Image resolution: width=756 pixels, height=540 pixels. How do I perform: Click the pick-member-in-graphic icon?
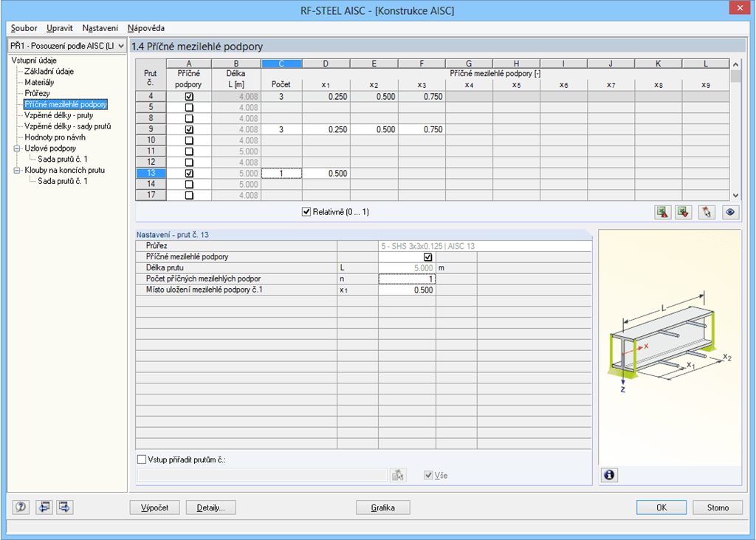click(707, 212)
